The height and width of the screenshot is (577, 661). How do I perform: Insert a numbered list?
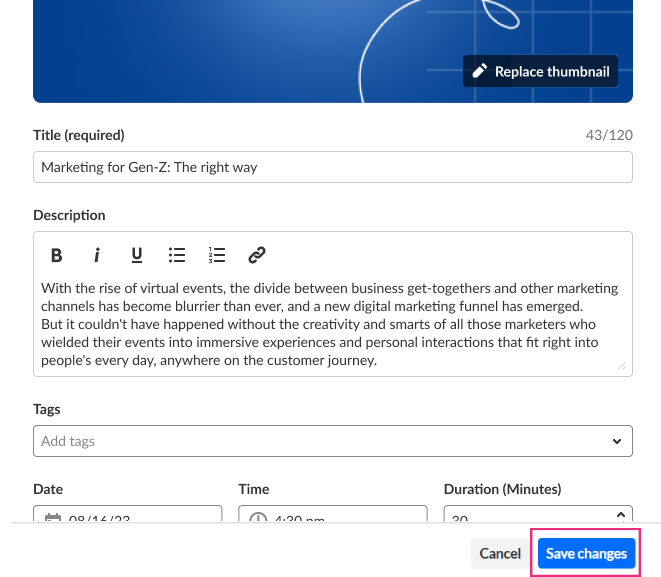[x=217, y=255]
